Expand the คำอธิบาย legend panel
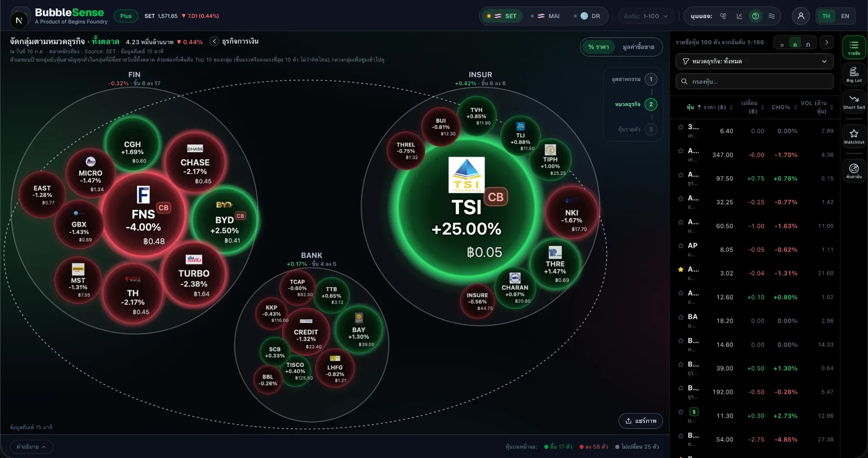Viewport: 868px width, 458px height. tap(31, 447)
